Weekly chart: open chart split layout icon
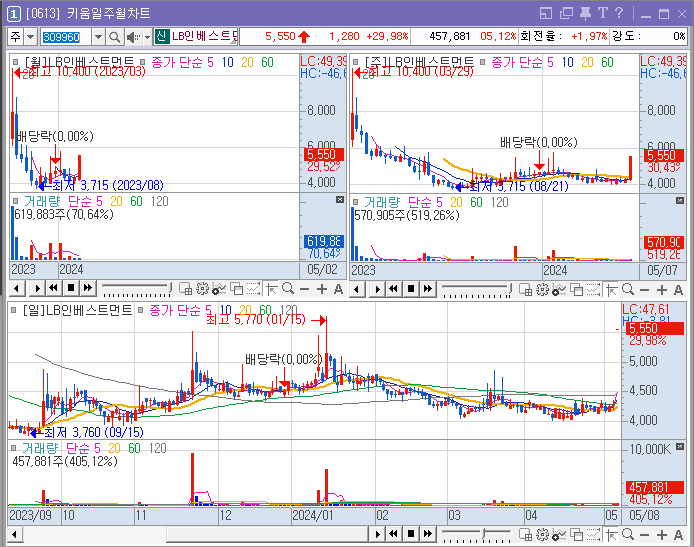 (x=525, y=290)
